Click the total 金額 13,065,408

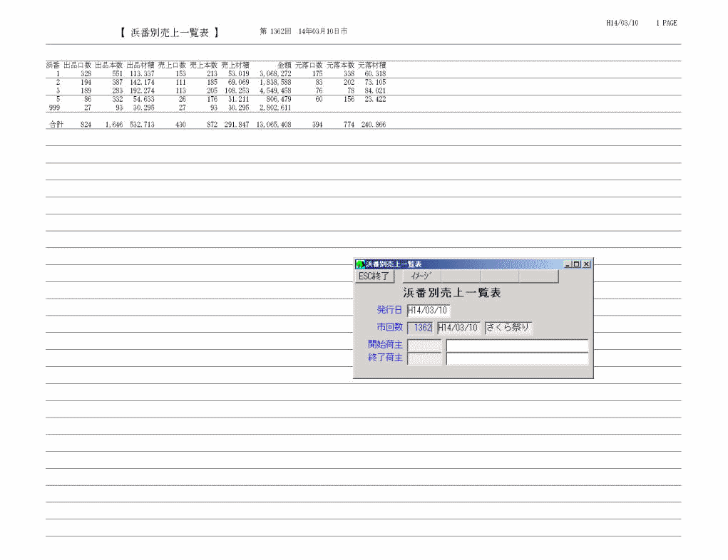[x=274, y=125]
